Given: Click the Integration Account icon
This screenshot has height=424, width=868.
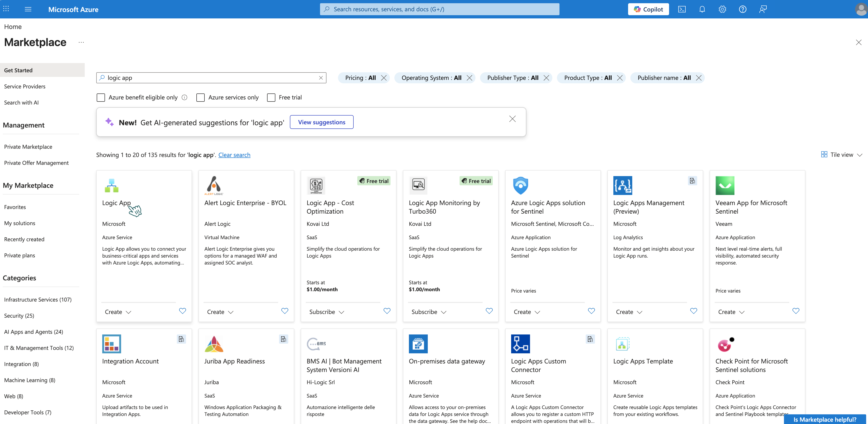Looking at the screenshot, I should click(111, 343).
